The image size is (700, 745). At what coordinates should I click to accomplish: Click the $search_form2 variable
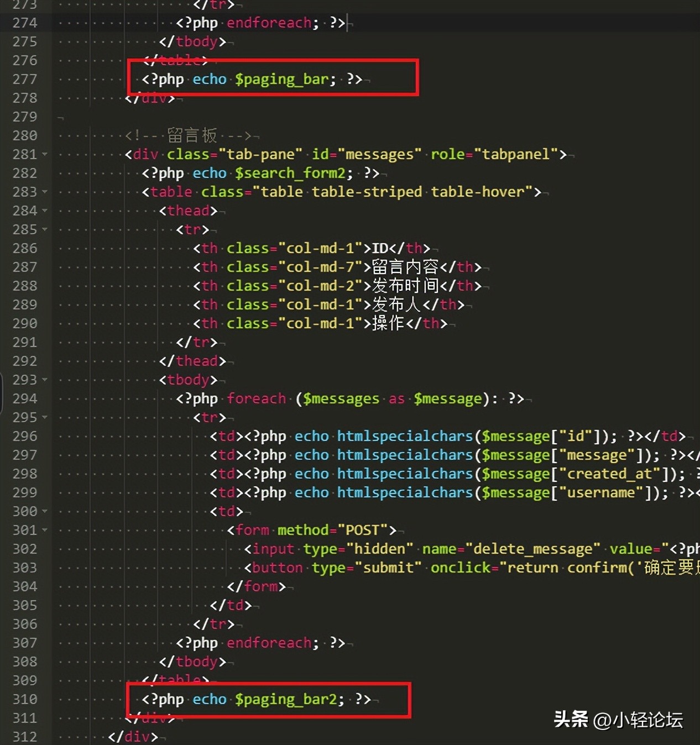pos(290,174)
